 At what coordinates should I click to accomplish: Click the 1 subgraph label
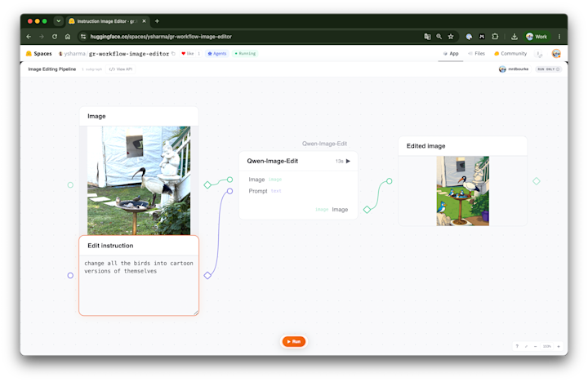91,69
